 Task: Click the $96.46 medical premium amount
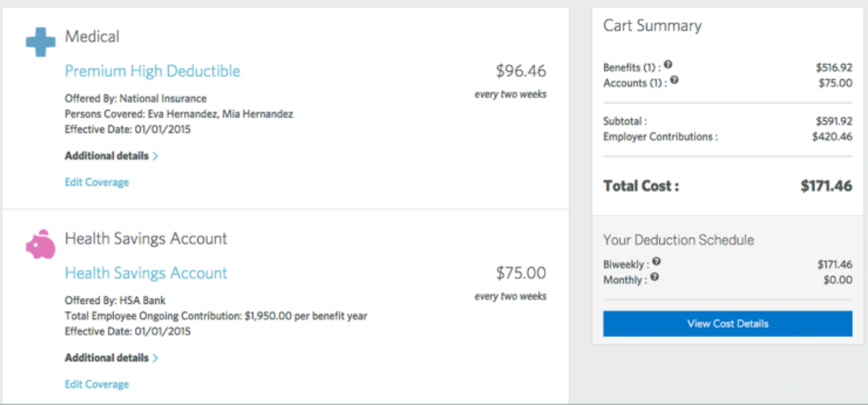tap(521, 71)
